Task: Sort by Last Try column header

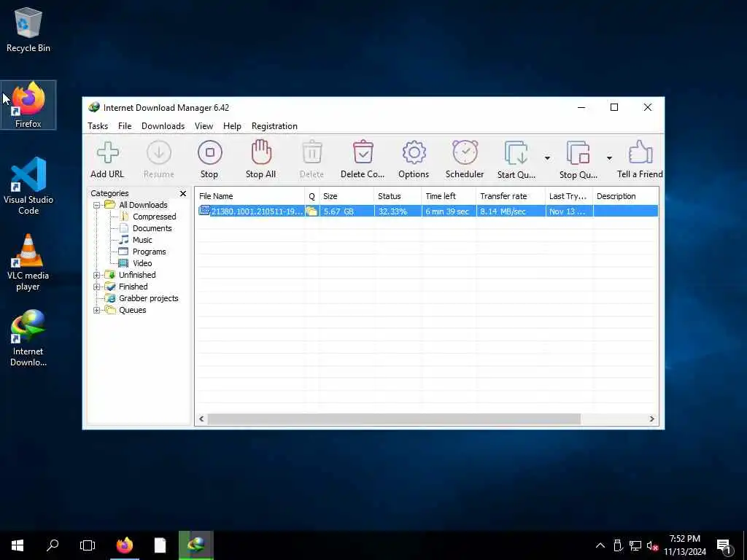Action: click(x=569, y=196)
